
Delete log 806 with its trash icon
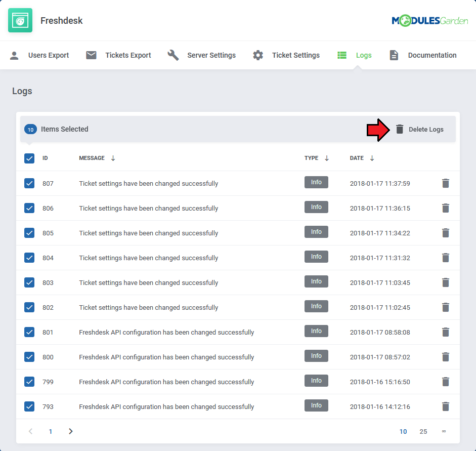[x=445, y=209]
